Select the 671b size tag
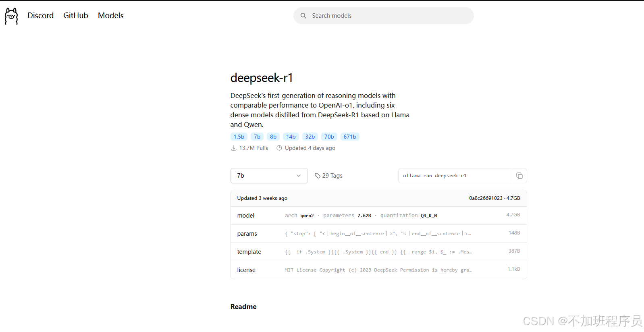 coord(350,137)
